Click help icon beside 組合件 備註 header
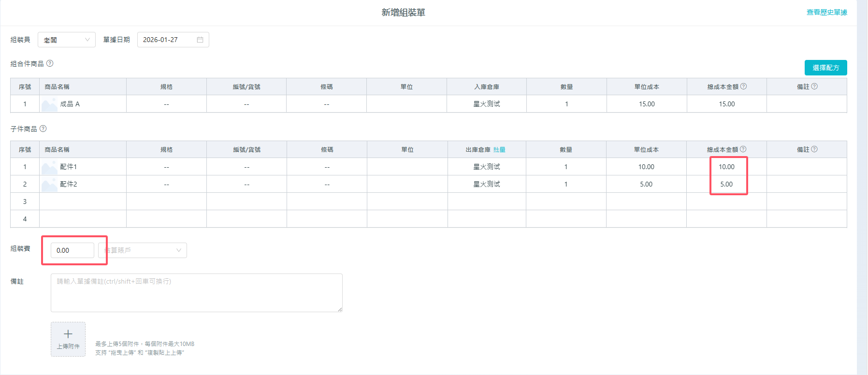The width and height of the screenshot is (868, 375). coord(814,87)
